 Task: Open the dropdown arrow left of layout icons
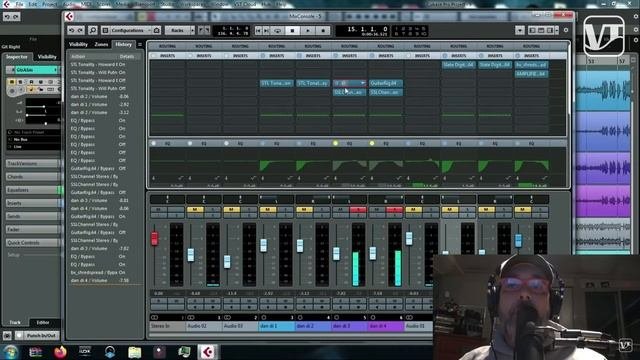[x=520, y=31]
